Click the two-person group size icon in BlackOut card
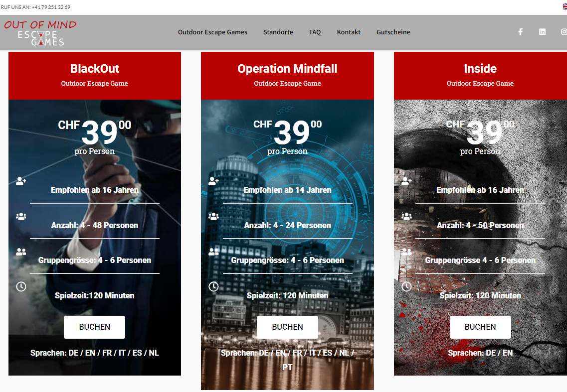Viewport: 567px width, 392px height. click(x=21, y=252)
